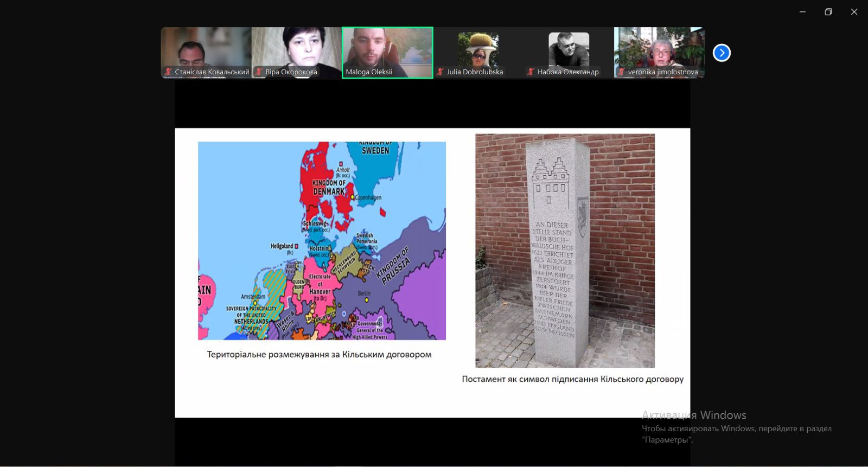Select veronika jimolostnova's video tile

[x=659, y=53]
